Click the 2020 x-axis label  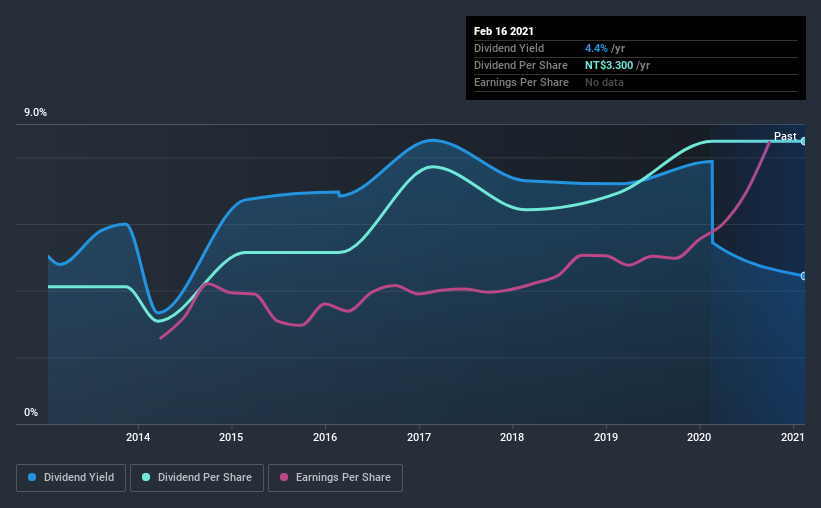[x=699, y=437]
